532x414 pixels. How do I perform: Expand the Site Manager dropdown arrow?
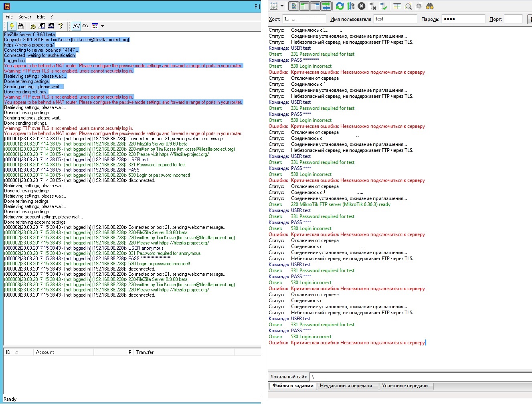(x=282, y=6)
